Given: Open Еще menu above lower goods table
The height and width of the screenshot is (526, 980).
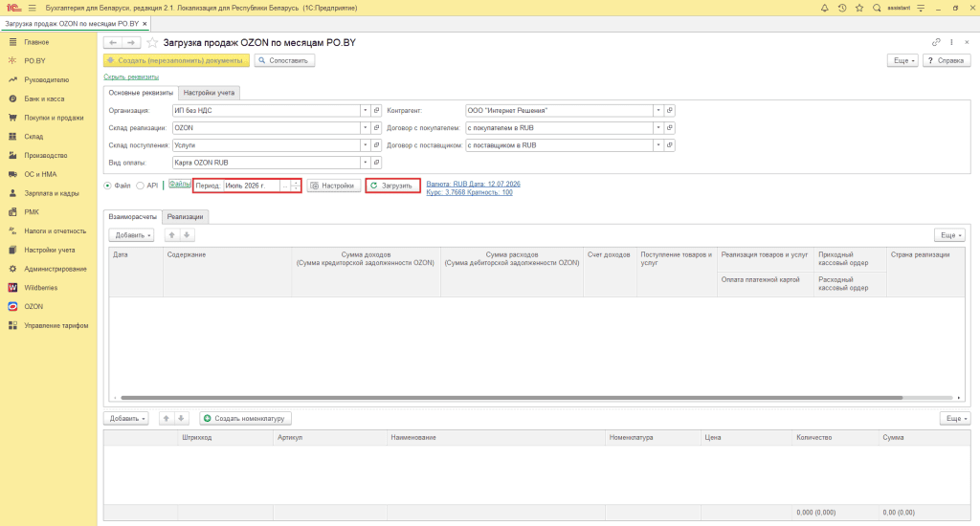Looking at the screenshot, I should click(955, 419).
